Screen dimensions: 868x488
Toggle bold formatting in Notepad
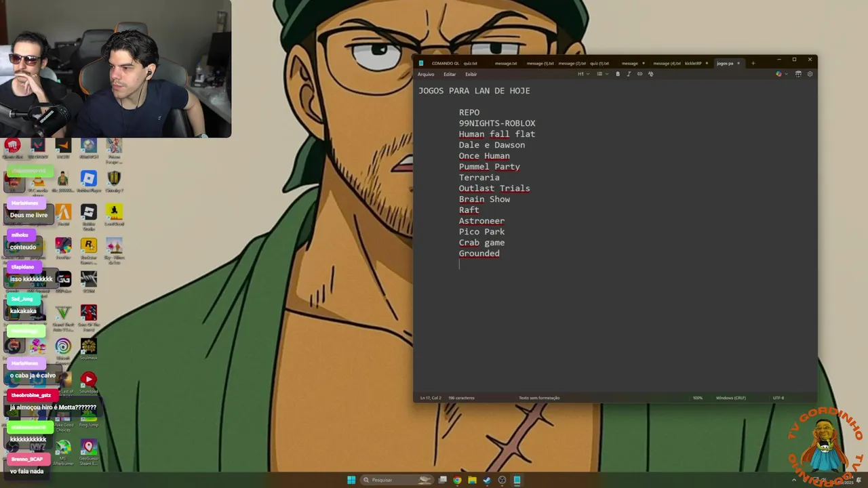pyautogui.click(x=618, y=74)
